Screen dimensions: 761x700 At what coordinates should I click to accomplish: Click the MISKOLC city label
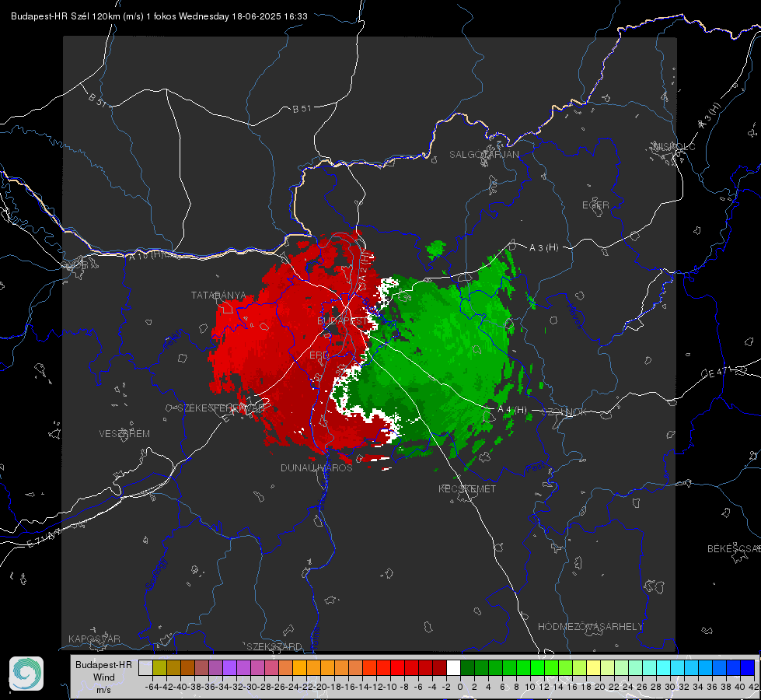point(674,146)
